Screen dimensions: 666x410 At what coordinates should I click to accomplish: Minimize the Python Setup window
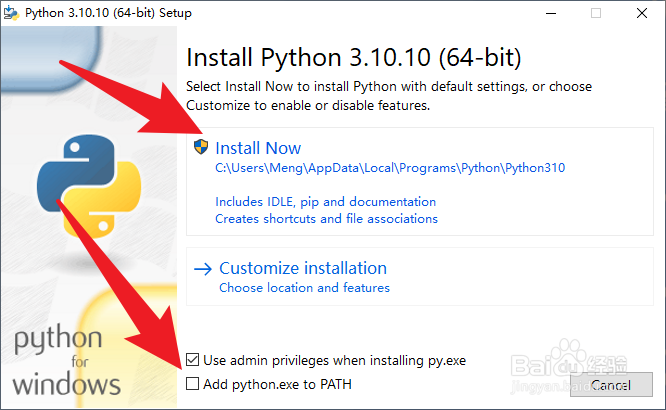551,13
